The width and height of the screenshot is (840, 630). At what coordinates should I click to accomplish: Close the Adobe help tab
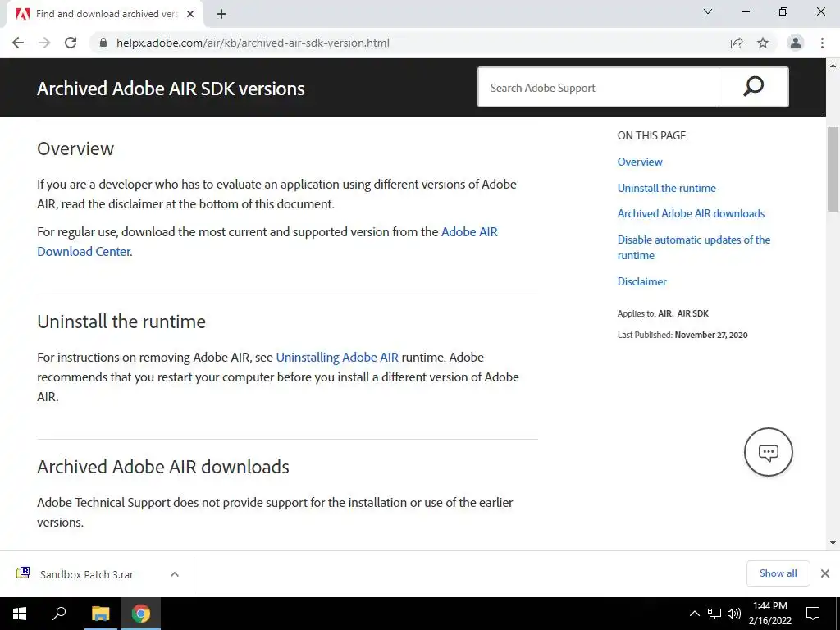pos(190,14)
